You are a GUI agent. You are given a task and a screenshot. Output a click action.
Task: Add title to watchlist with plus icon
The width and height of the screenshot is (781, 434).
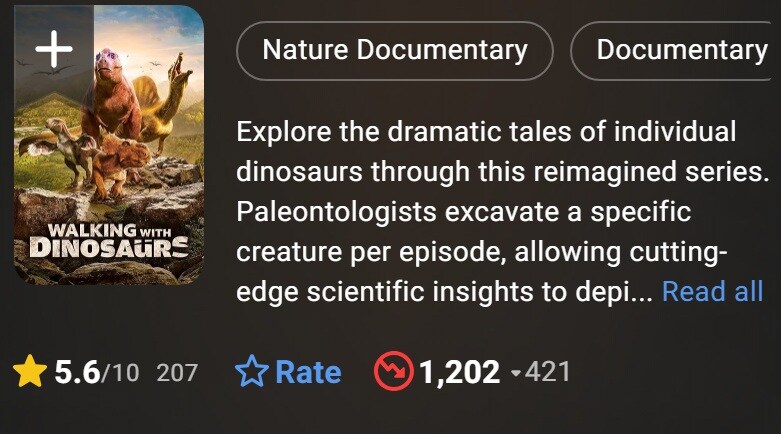54,49
